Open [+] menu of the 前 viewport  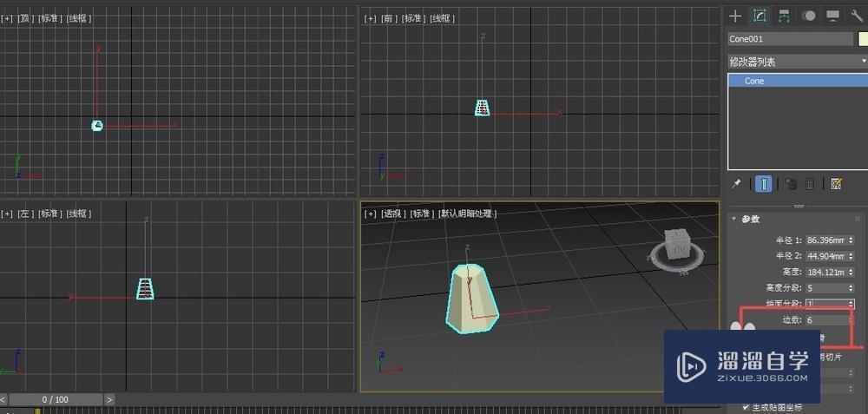[371, 18]
